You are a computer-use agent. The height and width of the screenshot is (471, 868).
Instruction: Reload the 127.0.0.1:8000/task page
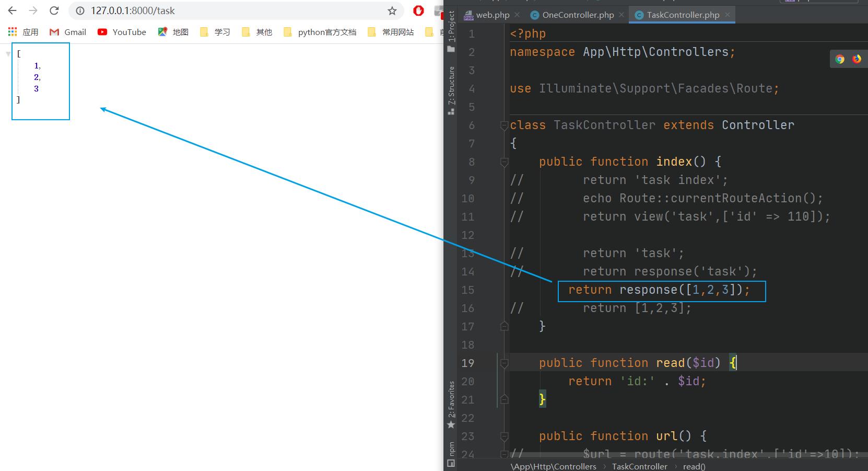coord(54,10)
